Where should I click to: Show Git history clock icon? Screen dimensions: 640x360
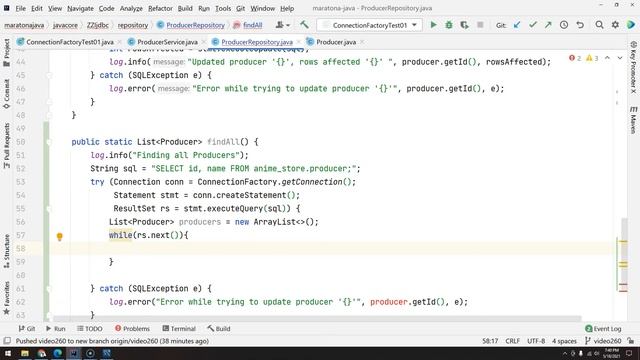(564, 25)
